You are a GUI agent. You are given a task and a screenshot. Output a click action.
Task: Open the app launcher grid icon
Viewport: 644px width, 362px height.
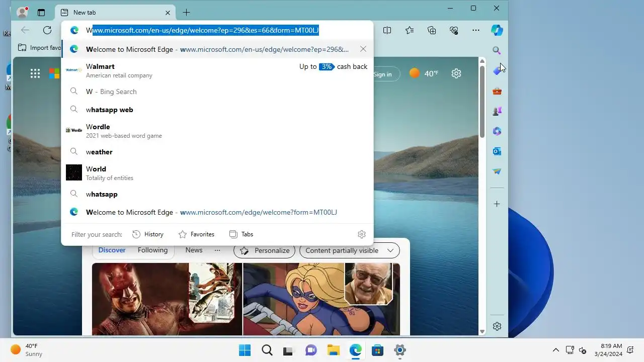[35, 73]
